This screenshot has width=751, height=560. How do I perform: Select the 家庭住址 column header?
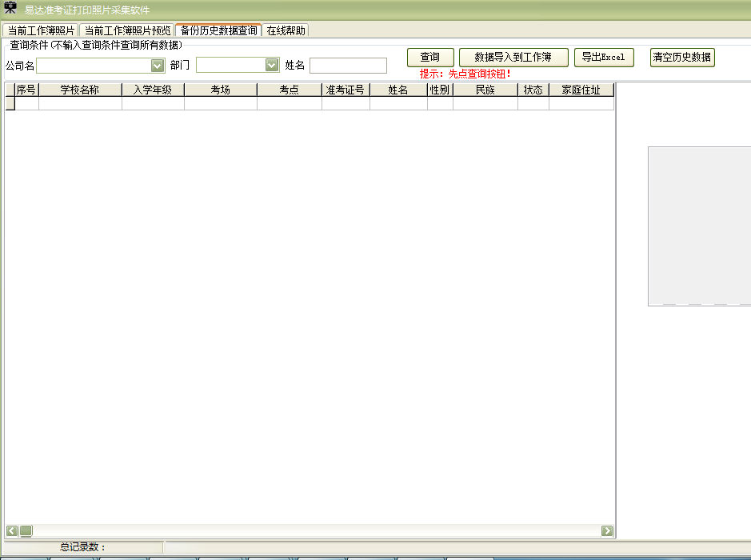[581, 90]
